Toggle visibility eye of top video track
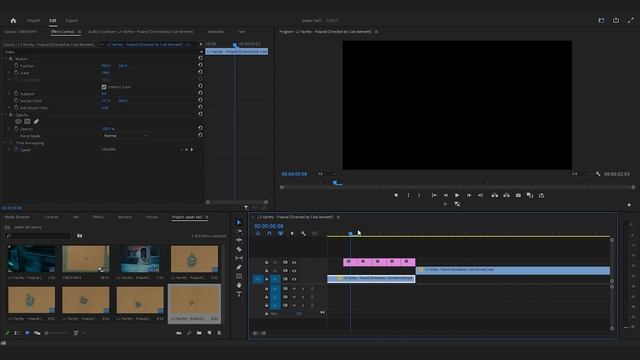 [x=294, y=262]
